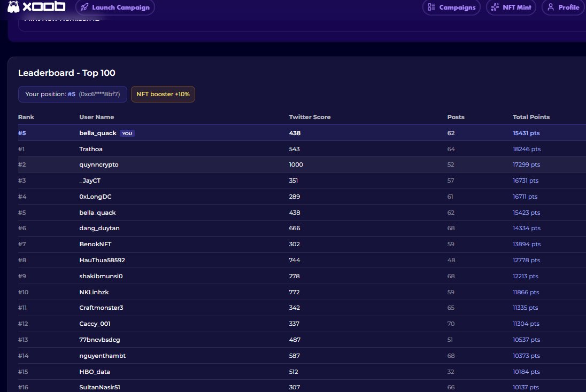Click the Your position #5 badge
Image resolution: width=586 pixels, height=392 pixels.
(73, 94)
